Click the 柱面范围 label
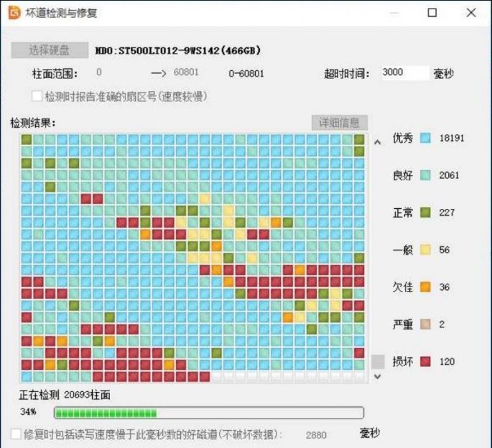This screenshot has width=492, height=448. click(55, 74)
